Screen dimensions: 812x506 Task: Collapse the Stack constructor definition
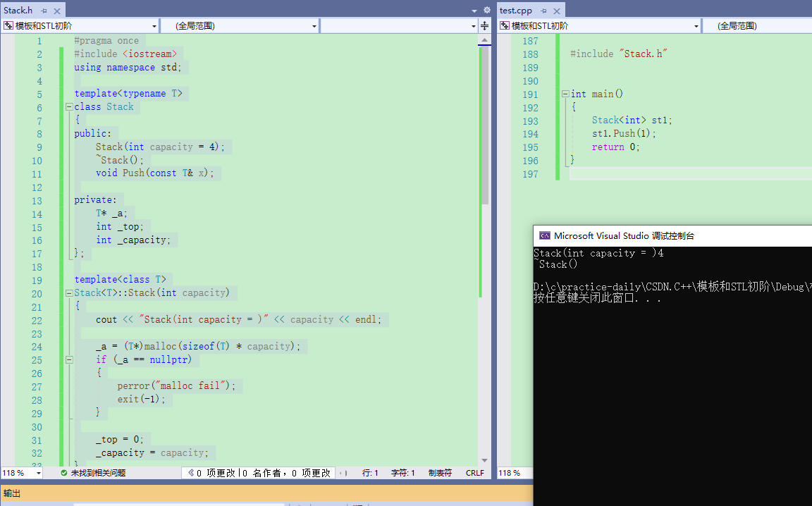(x=69, y=292)
